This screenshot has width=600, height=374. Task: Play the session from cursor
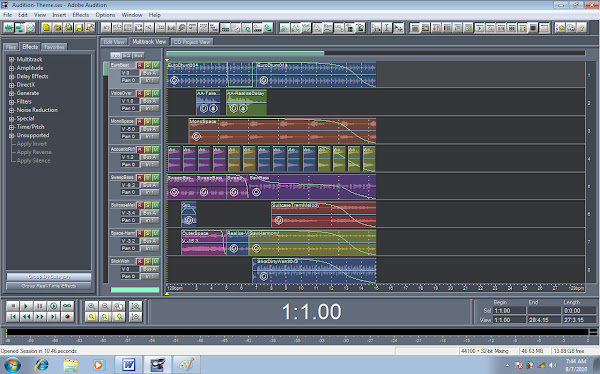click(x=26, y=306)
